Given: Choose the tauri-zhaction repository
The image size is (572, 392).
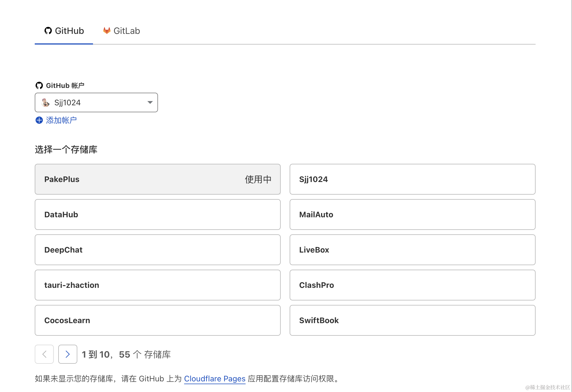Looking at the screenshot, I should coord(157,285).
